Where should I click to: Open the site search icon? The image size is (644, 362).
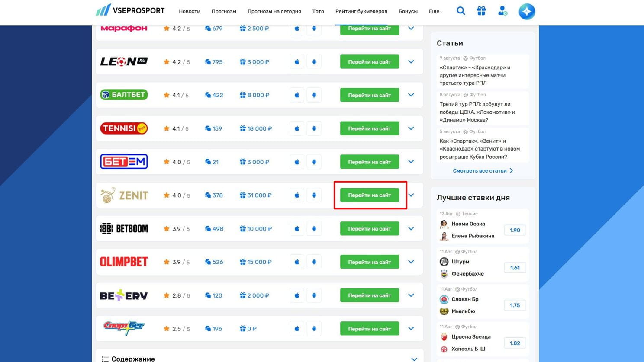[461, 11]
